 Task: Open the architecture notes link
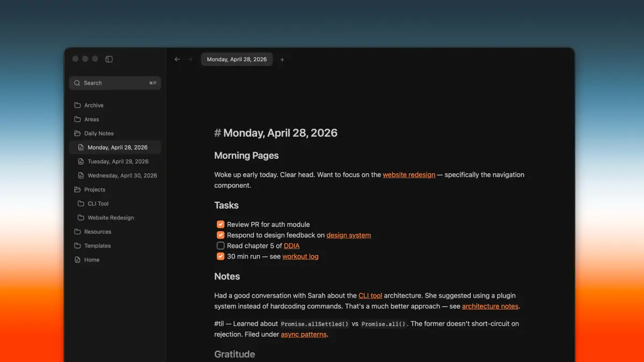(490, 306)
